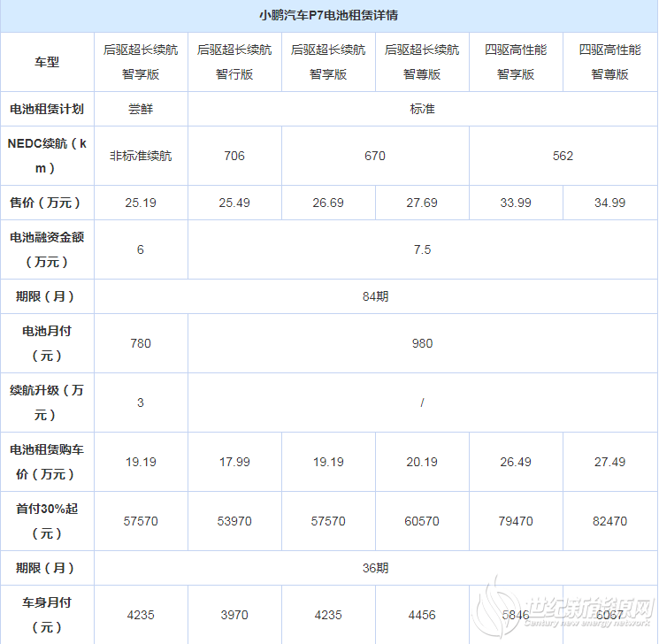Select the 电池融资金额 row header
The height and width of the screenshot is (644, 659).
pos(47,249)
